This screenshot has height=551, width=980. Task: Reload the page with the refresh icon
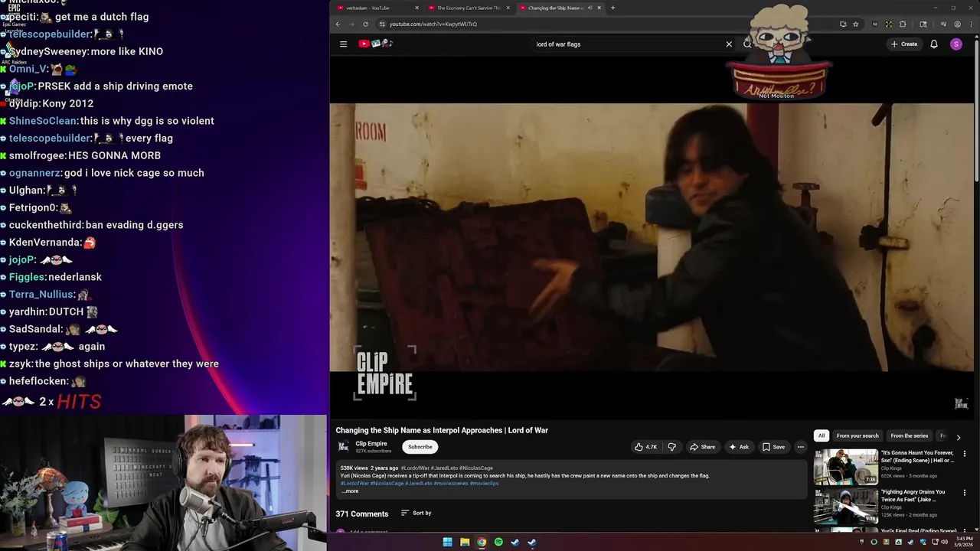click(365, 24)
